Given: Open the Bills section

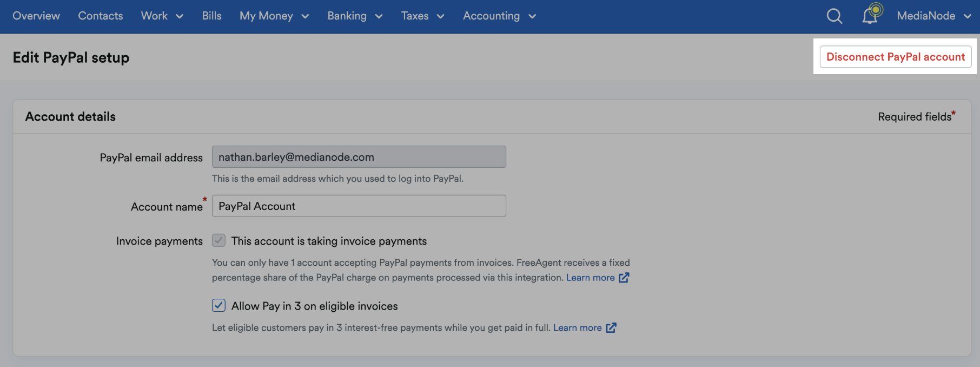Looking at the screenshot, I should pyautogui.click(x=212, y=16).
